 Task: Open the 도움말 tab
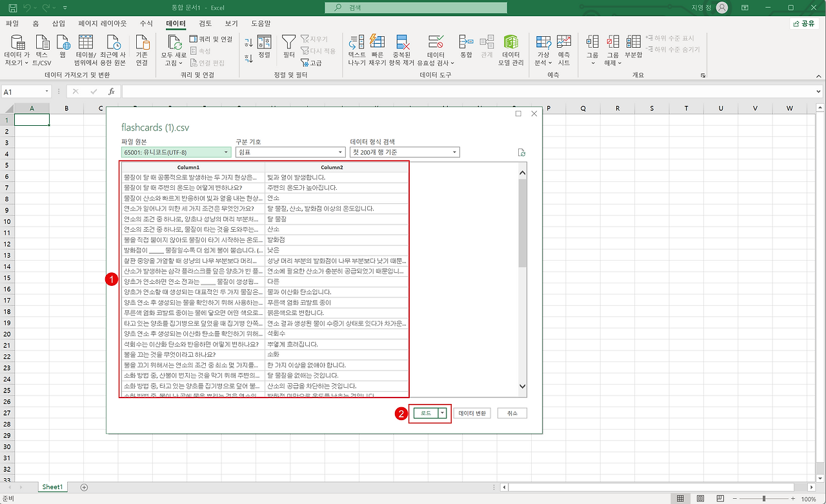click(x=261, y=23)
